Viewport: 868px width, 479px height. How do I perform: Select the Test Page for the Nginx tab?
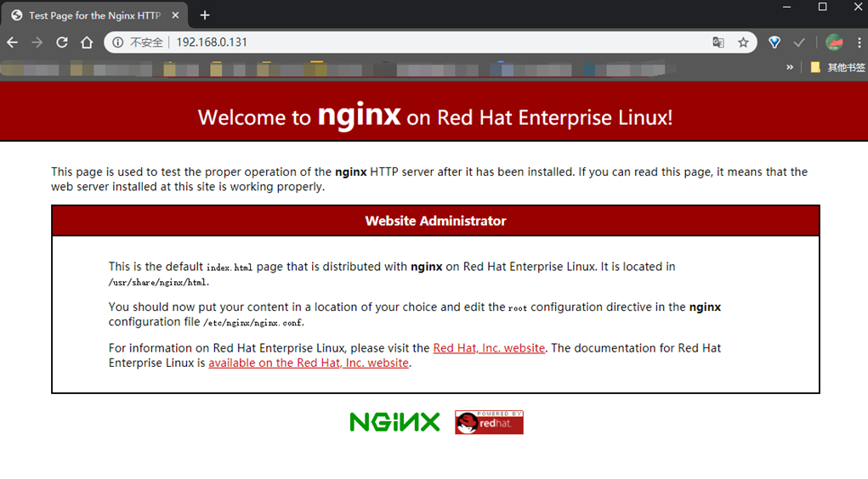(x=94, y=15)
